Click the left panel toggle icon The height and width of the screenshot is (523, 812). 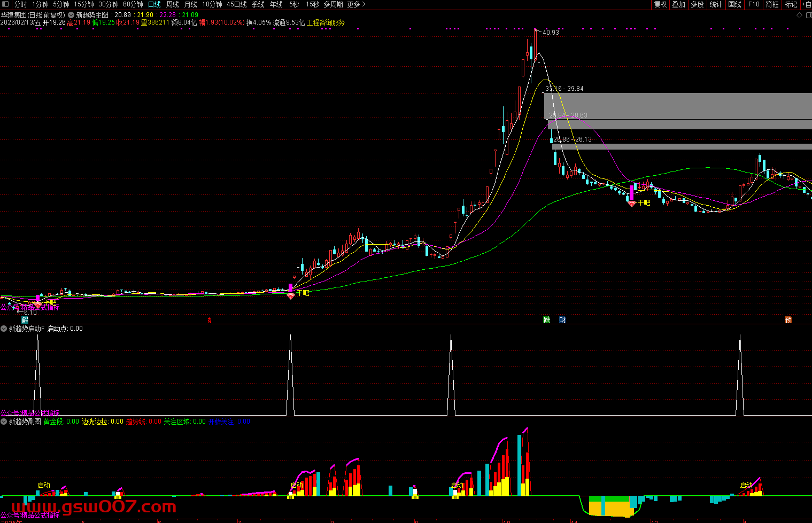tap(5, 4)
